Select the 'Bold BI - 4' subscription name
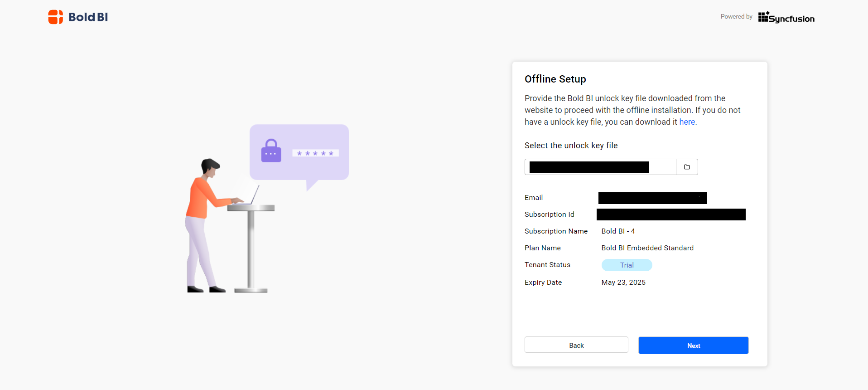This screenshot has width=868, height=390. point(618,231)
